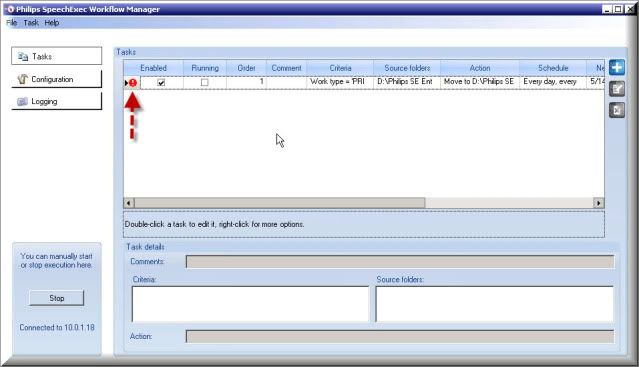The height and width of the screenshot is (367, 639).
Task: Click the Comment column header
Action: click(286, 68)
